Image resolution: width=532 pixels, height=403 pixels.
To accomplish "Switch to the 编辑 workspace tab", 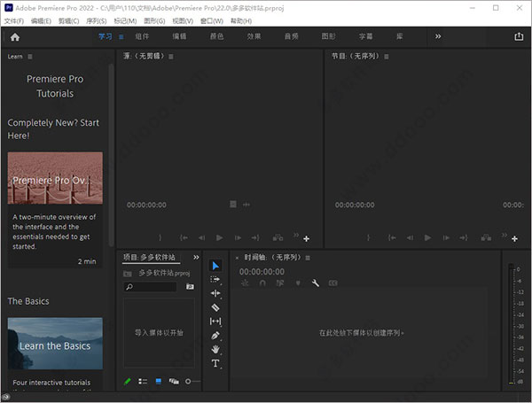I will pos(180,37).
